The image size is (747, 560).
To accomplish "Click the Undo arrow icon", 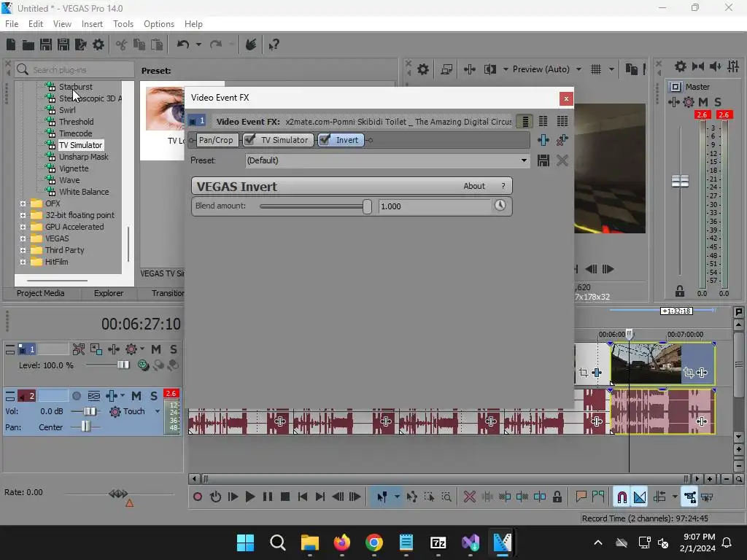I will point(183,44).
